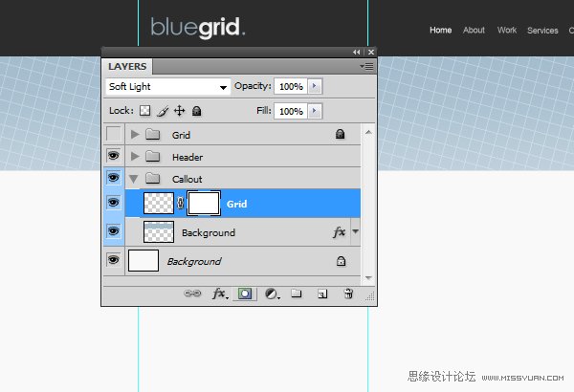Show the hidden Grid group
The height and width of the screenshot is (392, 574).
[114, 134]
